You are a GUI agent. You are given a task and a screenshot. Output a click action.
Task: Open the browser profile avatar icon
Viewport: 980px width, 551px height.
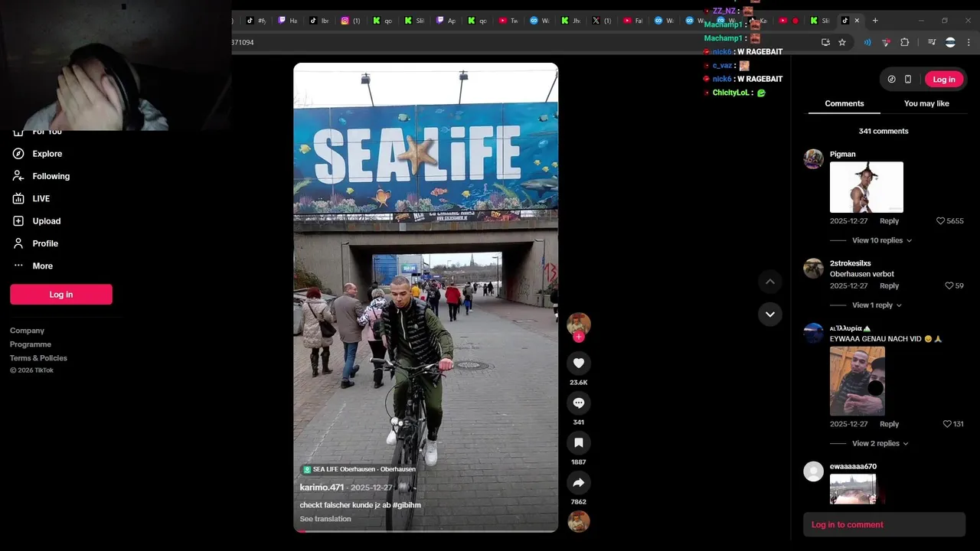pos(950,42)
